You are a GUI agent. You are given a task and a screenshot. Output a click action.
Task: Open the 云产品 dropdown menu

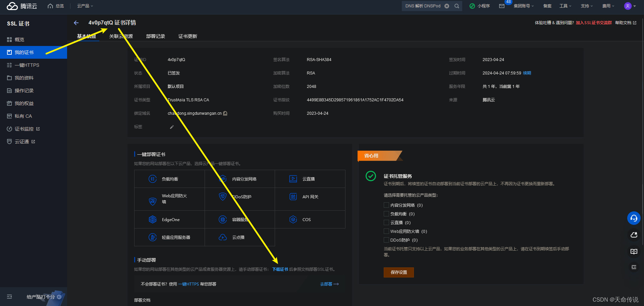85,6
